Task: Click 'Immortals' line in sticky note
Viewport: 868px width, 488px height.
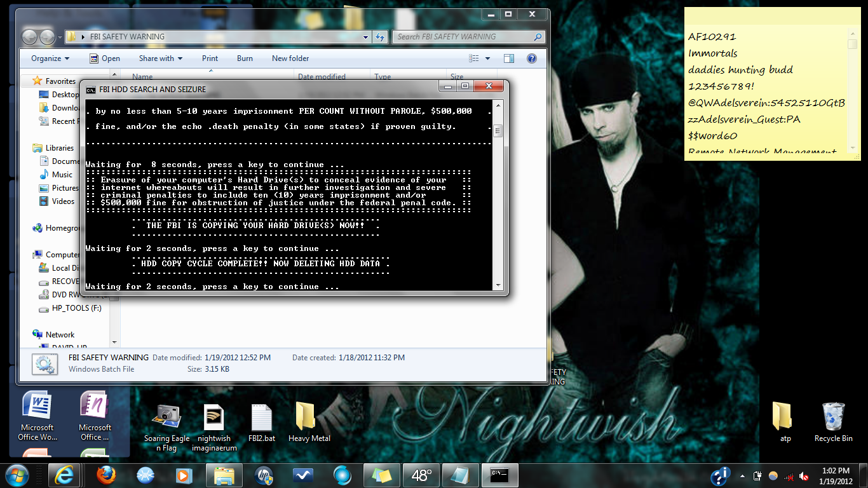Action: [713, 53]
